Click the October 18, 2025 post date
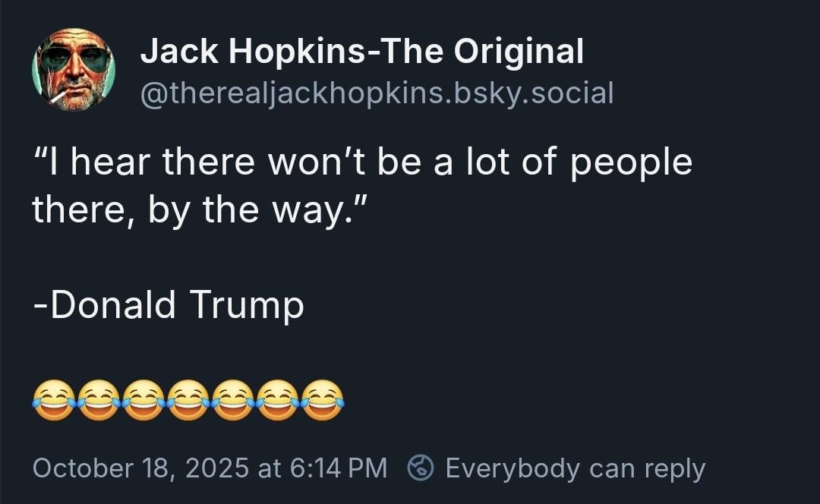The height and width of the screenshot is (504, 820). pyautogui.click(x=140, y=468)
